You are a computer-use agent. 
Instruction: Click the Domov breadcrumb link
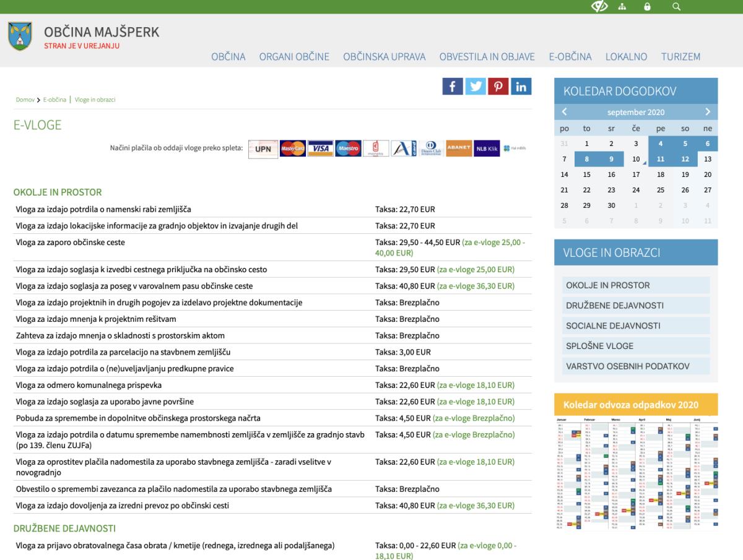point(25,100)
